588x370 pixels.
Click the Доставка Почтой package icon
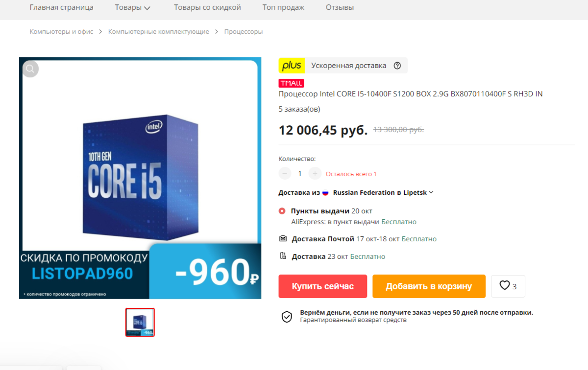pyautogui.click(x=283, y=239)
